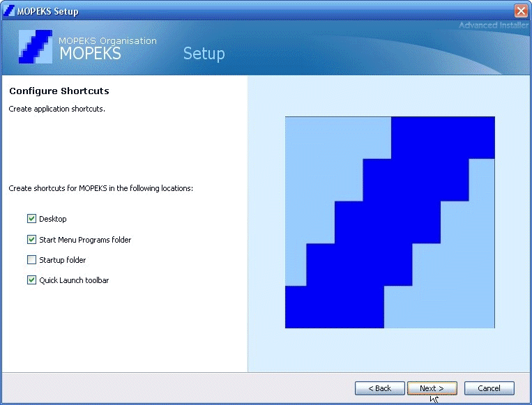Click the large blue staircase image
This screenshot has height=405, width=532.
390,222
